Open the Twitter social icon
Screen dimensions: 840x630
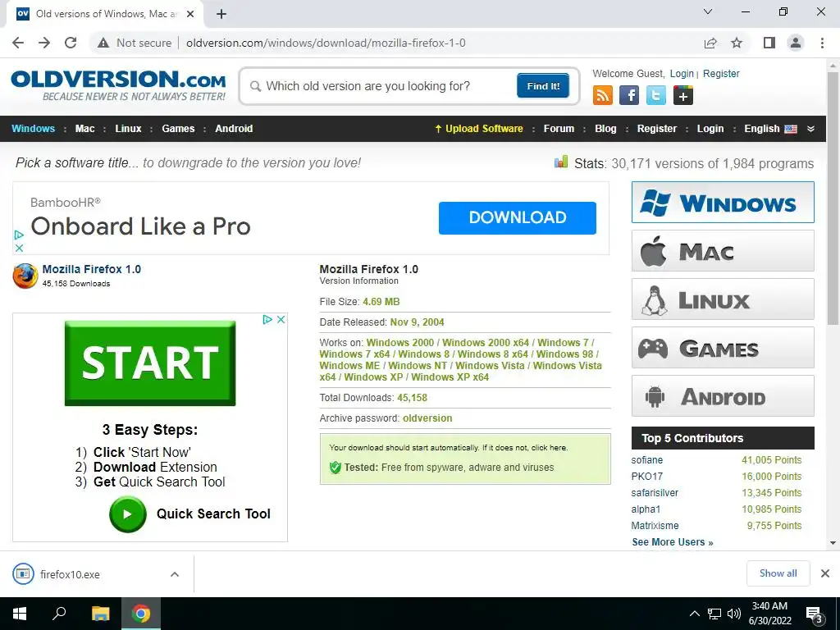tap(656, 96)
